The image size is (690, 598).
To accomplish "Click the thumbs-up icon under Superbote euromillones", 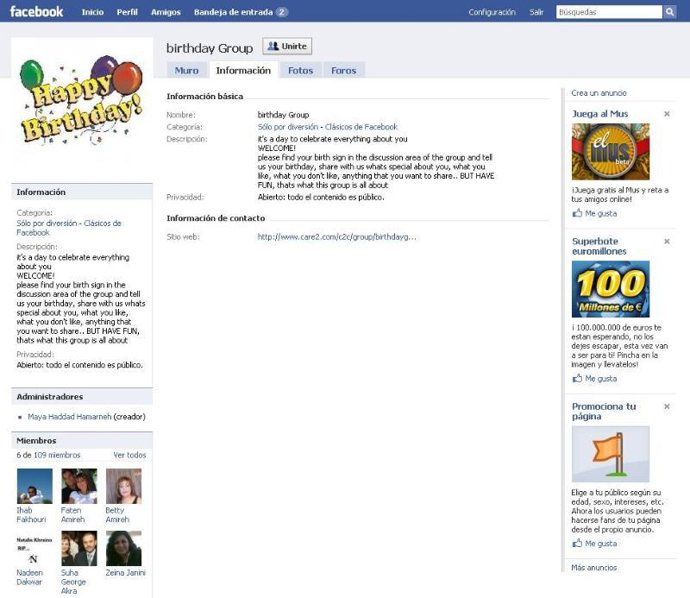I will tap(577, 378).
